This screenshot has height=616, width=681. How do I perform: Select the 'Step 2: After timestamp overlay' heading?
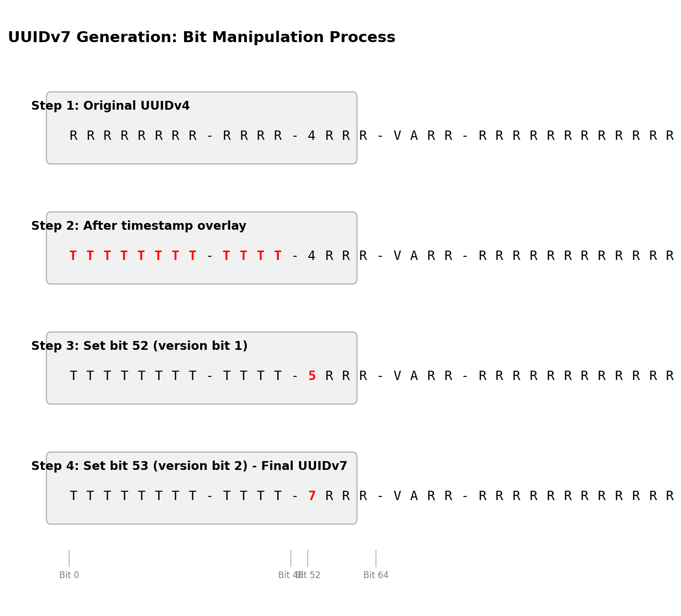pyautogui.click(x=139, y=226)
